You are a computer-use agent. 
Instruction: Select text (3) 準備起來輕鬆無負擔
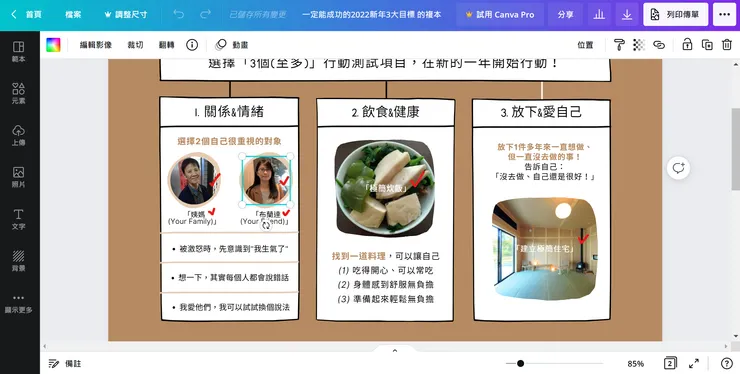(x=386, y=299)
